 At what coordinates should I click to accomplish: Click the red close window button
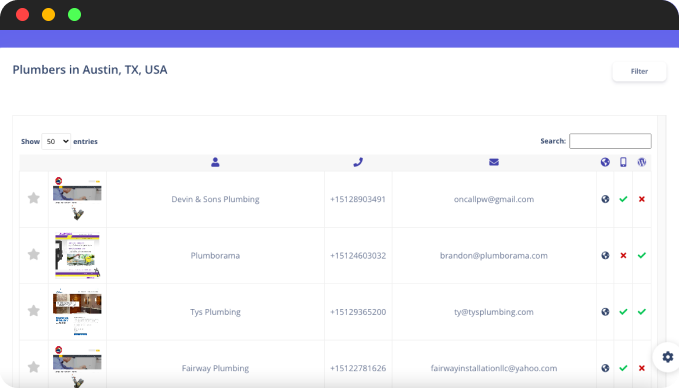(23, 15)
